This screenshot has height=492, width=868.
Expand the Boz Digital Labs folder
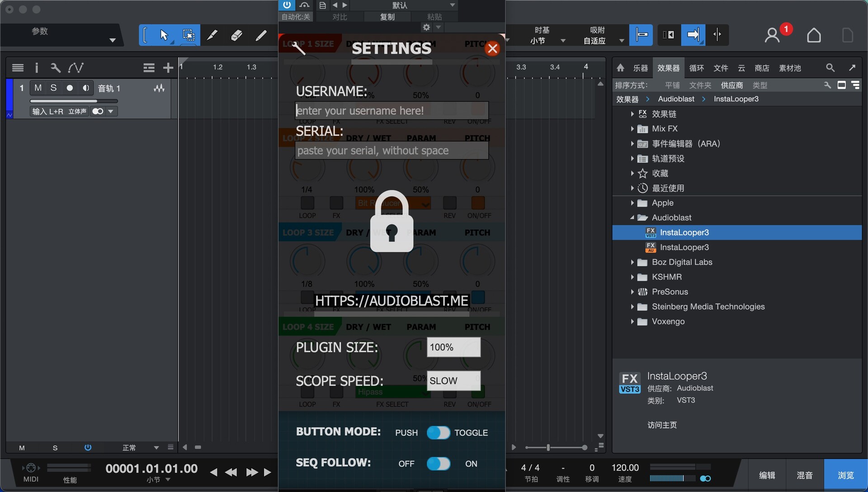pos(632,262)
